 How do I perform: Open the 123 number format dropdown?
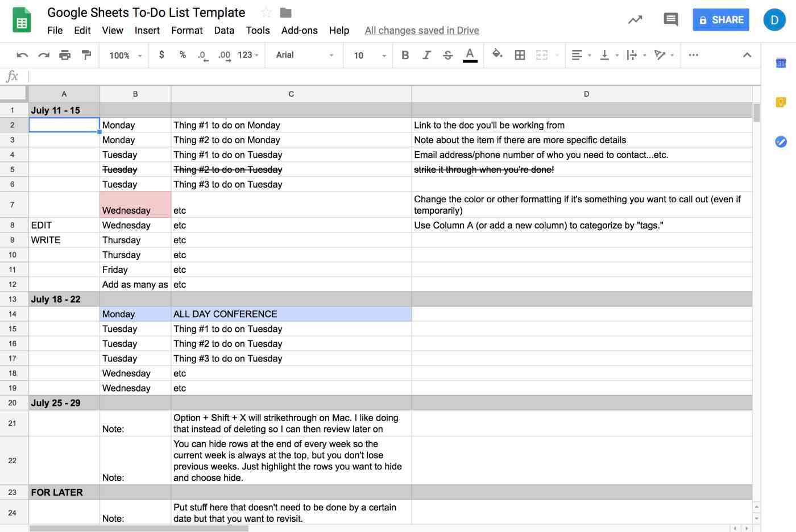pyautogui.click(x=248, y=55)
